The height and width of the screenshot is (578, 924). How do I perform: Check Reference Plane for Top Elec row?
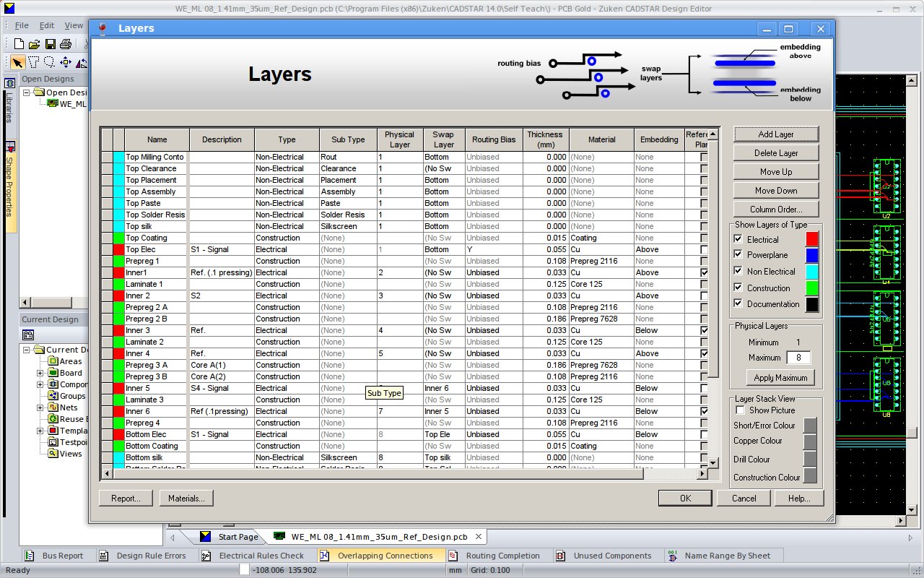pyautogui.click(x=704, y=249)
